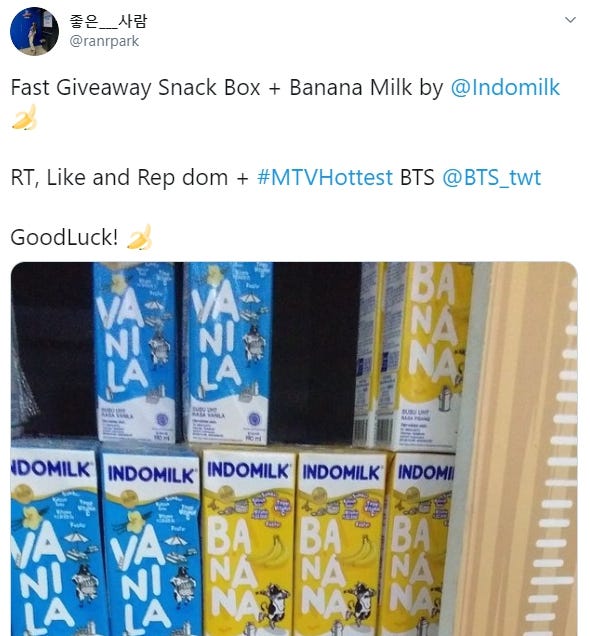Open the #MTVHottest hashtag
This screenshot has height=636, width=590.
[x=325, y=178]
